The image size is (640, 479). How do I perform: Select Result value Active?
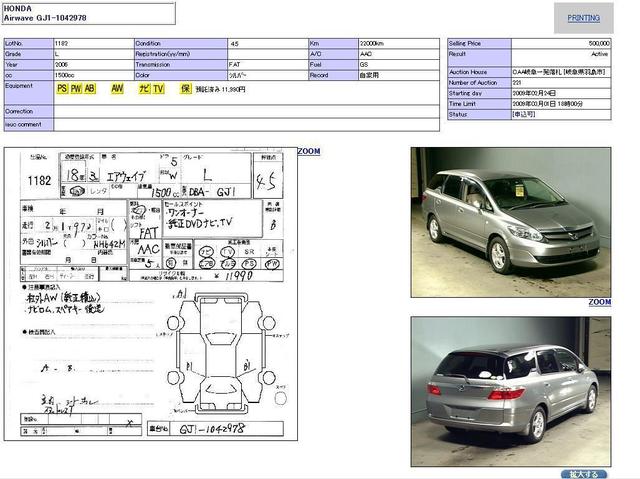point(600,54)
